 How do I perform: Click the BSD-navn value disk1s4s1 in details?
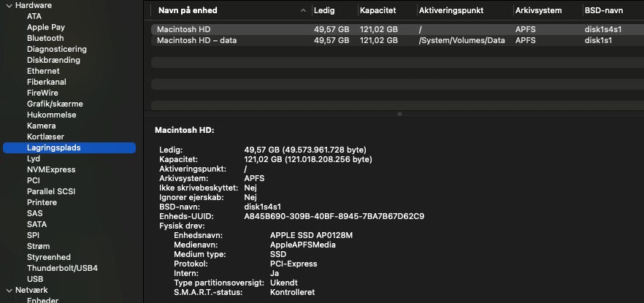pos(262,207)
